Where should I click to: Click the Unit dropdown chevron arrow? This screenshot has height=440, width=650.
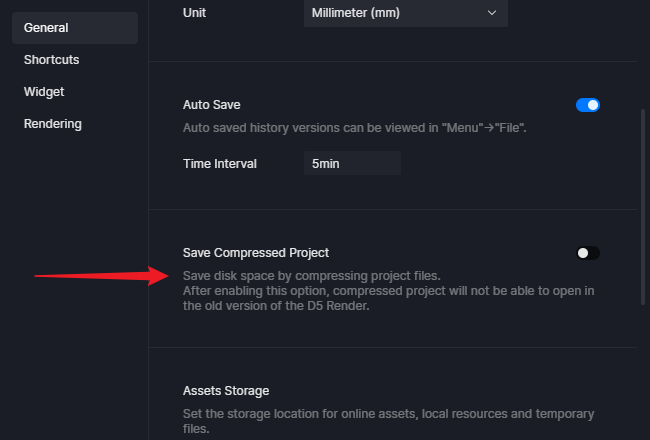tap(492, 13)
